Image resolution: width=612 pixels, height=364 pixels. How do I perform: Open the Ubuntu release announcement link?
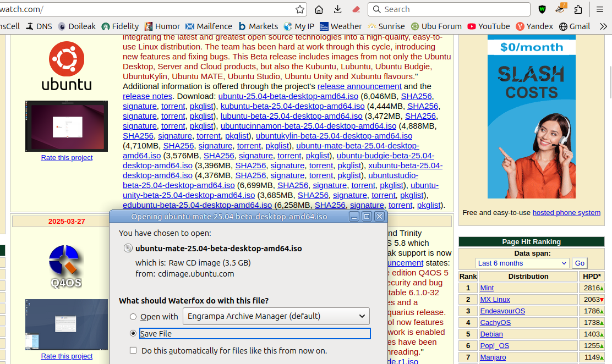[x=359, y=86]
